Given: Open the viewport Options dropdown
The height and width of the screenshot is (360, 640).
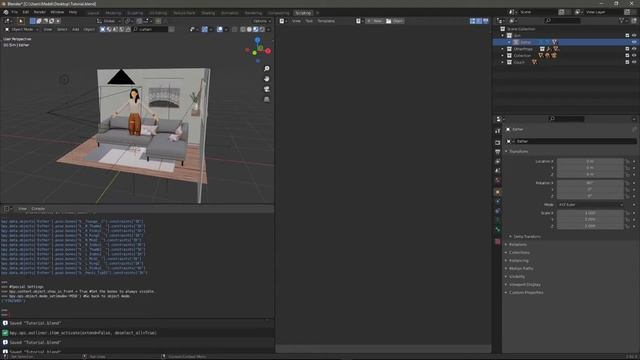Looking at the screenshot, I should [262, 21].
